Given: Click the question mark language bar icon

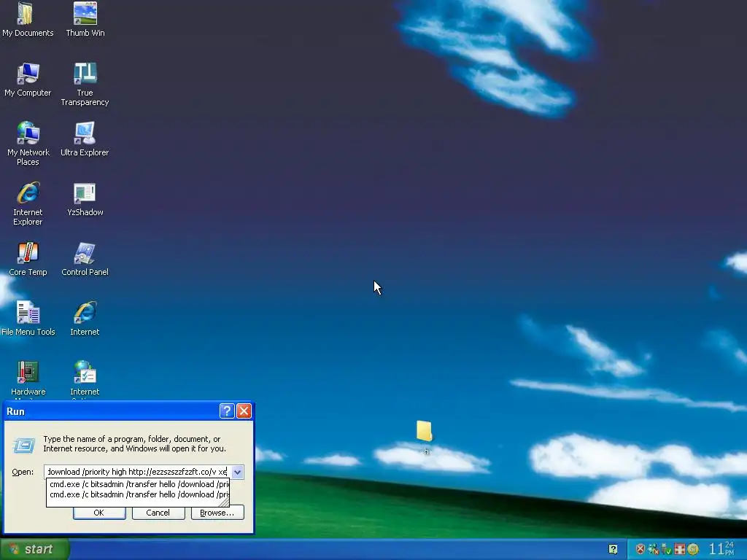Looking at the screenshot, I should coord(613,549).
